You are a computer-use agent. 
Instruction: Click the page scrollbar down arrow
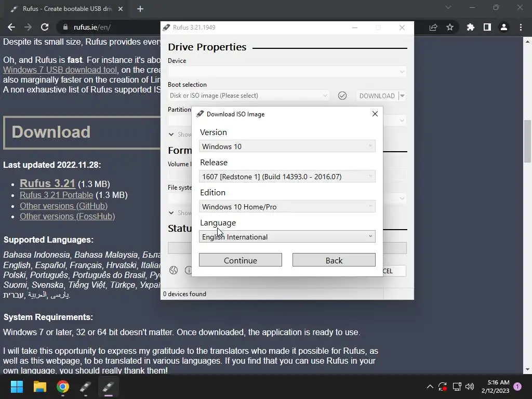528,369
